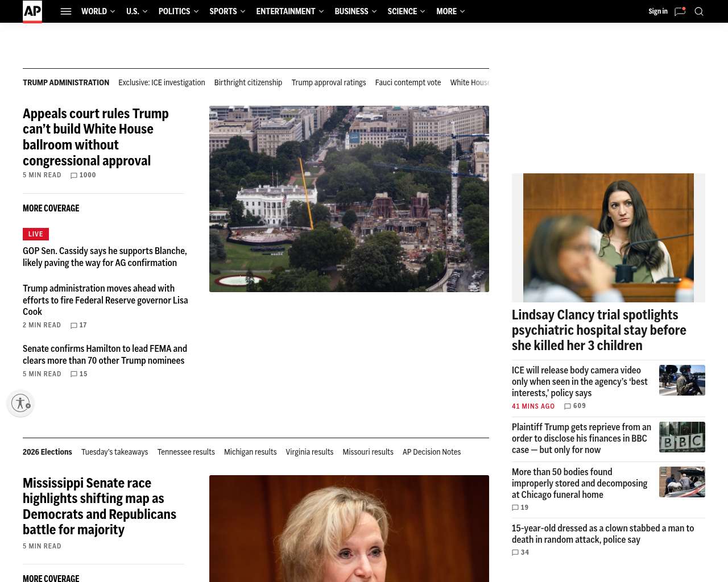
Task: Open the hamburger menu icon
Action: point(66,11)
